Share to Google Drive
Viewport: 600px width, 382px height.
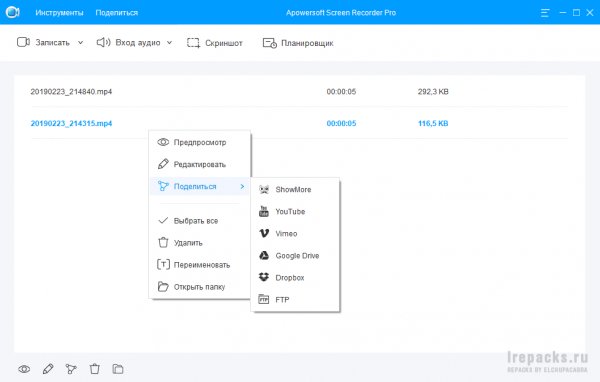[x=295, y=256]
